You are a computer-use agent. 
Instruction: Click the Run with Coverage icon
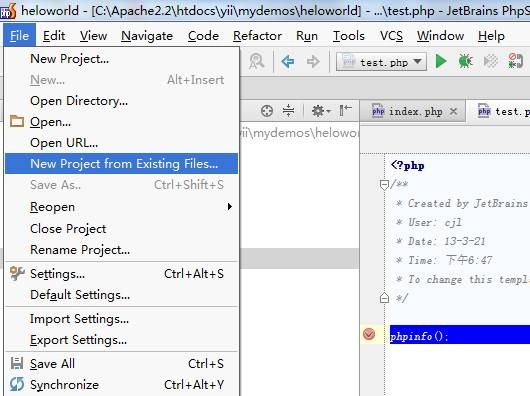(490, 61)
